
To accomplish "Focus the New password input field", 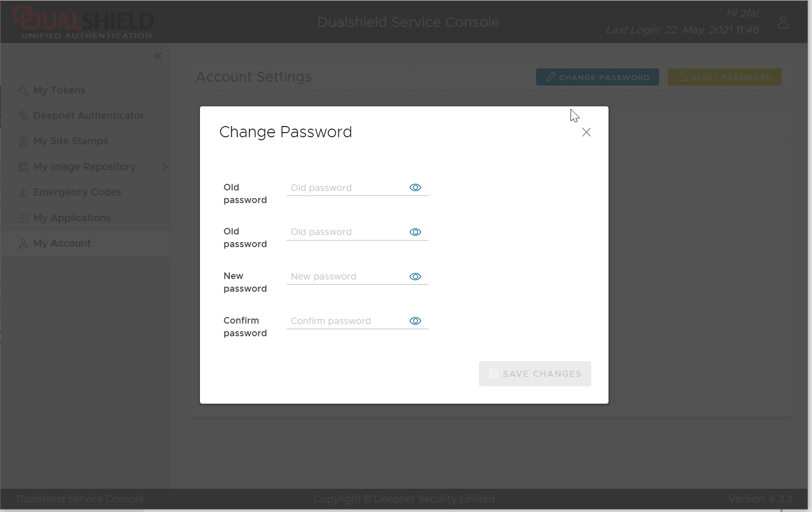I will [x=346, y=277].
